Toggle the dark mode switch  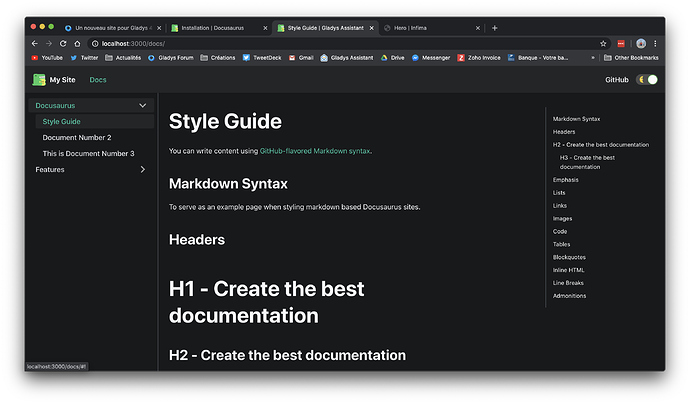click(647, 80)
